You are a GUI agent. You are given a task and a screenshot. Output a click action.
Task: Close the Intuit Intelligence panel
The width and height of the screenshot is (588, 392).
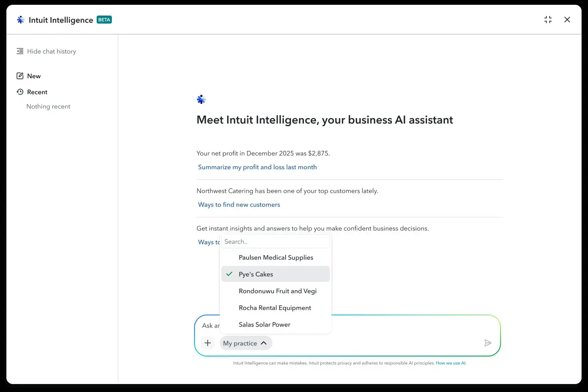tap(567, 20)
